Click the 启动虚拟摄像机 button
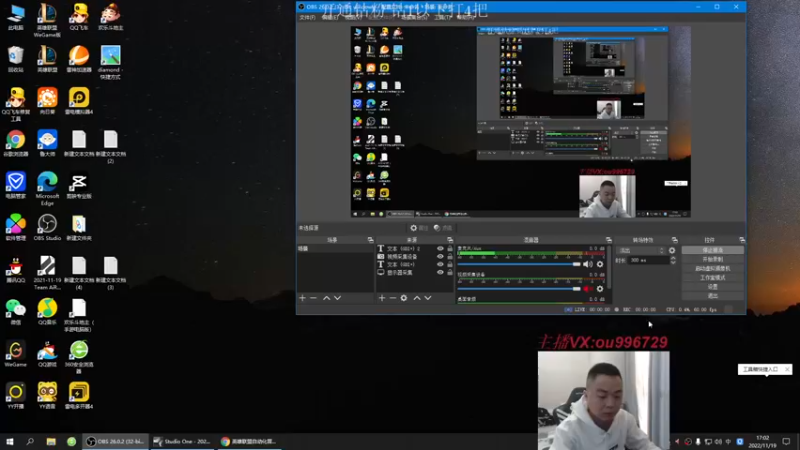The width and height of the screenshot is (800, 450). (712, 268)
